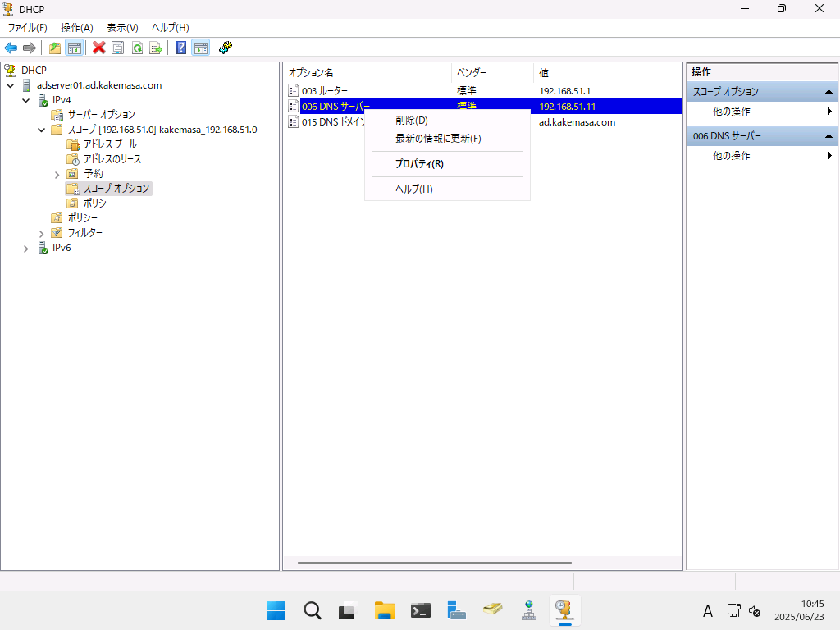Screen dimensions: 840x630
Task: Click the DHCP console icon on taskbar
Action: click(564, 610)
